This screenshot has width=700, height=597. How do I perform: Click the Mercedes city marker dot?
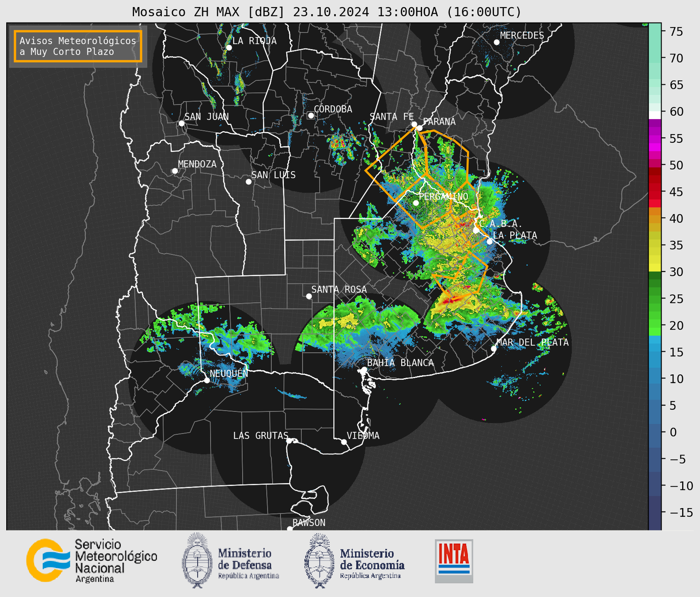(x=497, y=42)
